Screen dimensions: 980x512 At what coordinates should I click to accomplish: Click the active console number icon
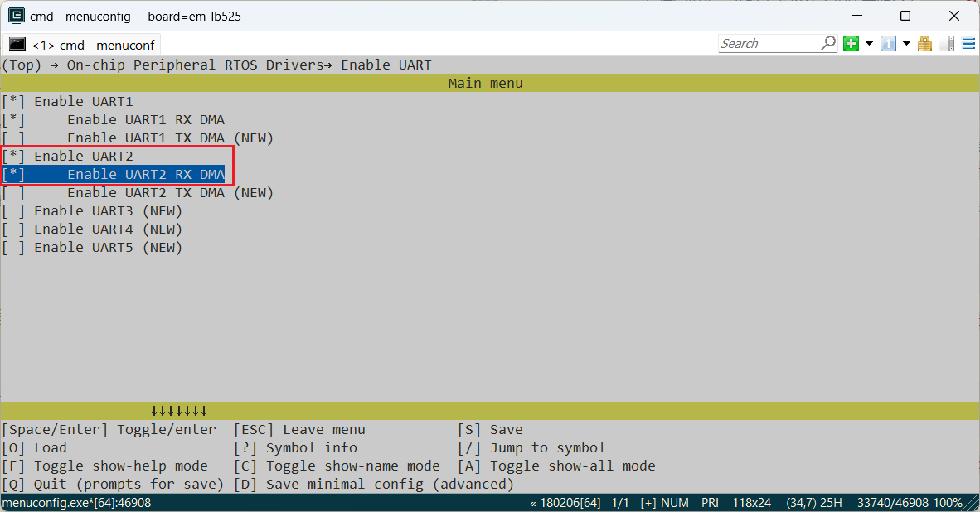[x=888, y=44]
